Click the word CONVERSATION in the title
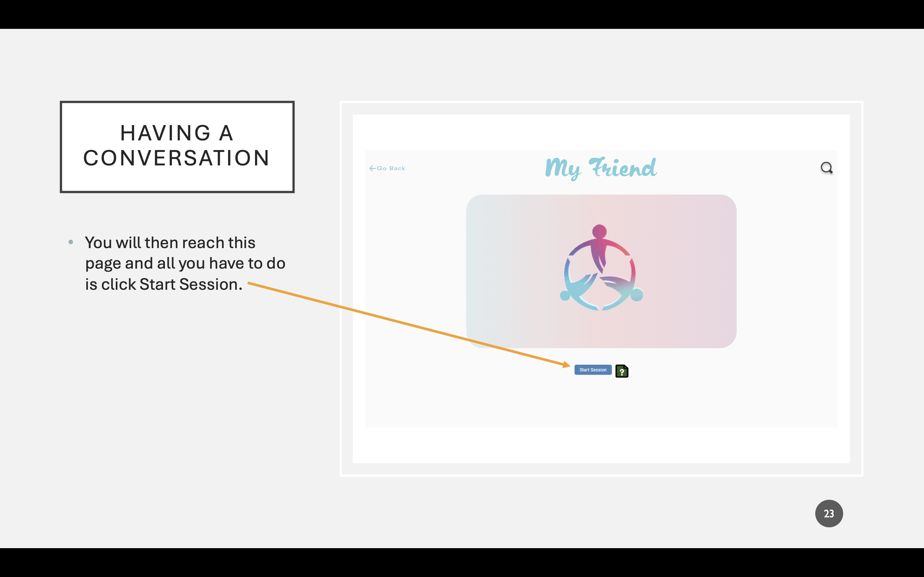 point(176,158)
